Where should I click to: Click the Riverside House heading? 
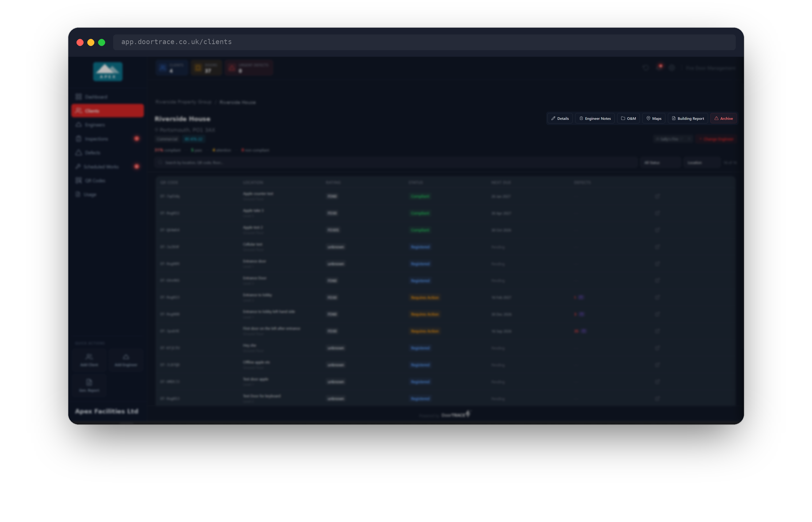point(183,119)
